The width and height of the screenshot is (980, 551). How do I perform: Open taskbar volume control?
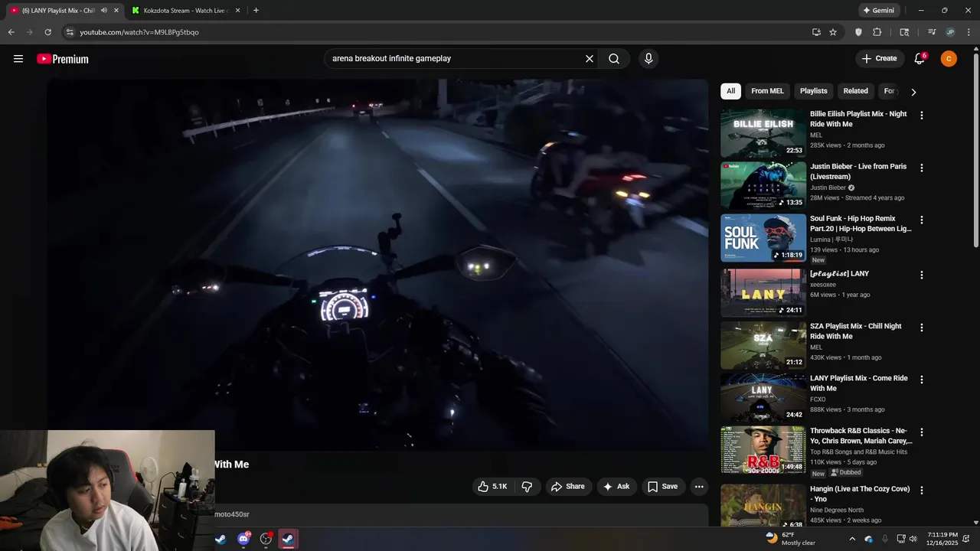click(913, 539)
